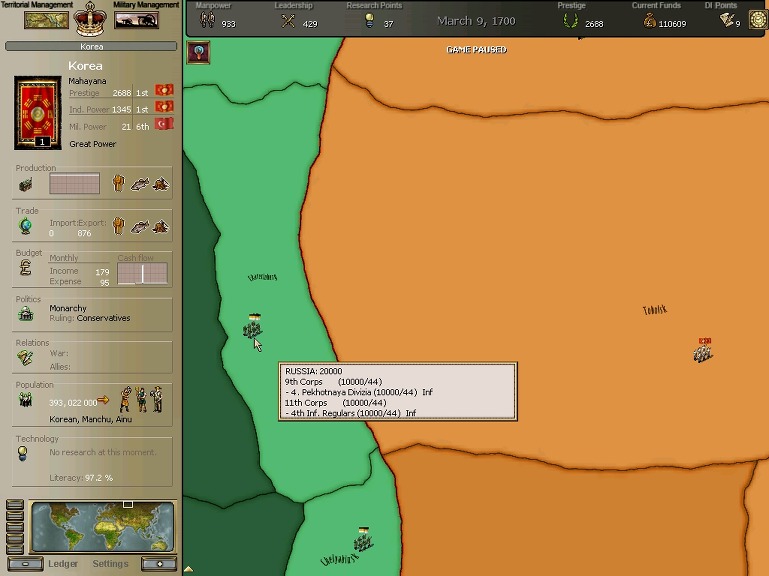
Task: Click the Korea title bar button
Action: (91, 46)
